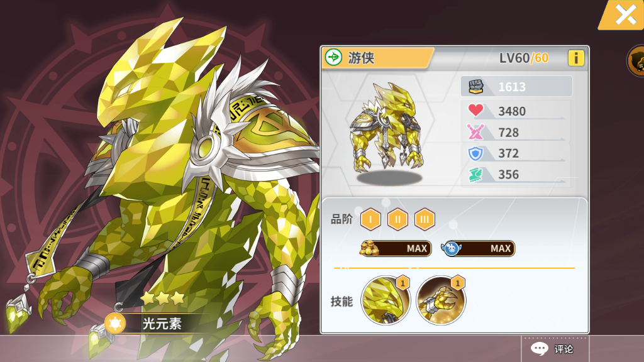Click the combat power fist icon
Screen dimensions: 644x362
coord(476,87)
